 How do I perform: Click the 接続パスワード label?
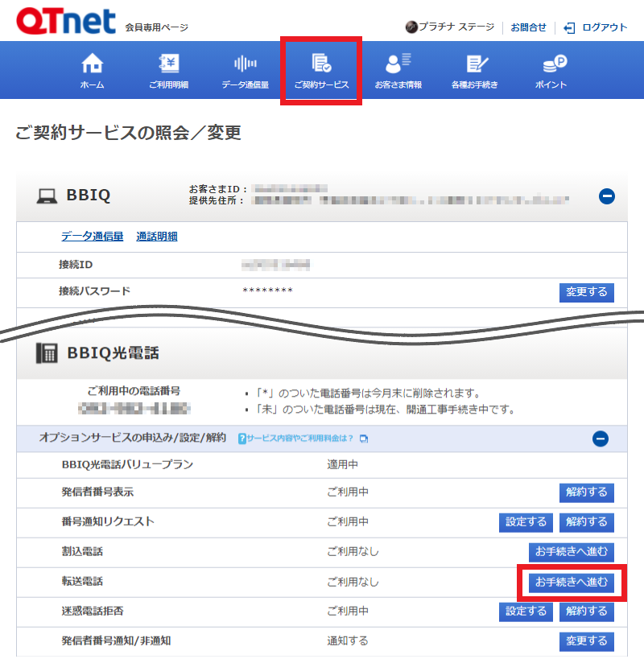click(x=94, y=291)
